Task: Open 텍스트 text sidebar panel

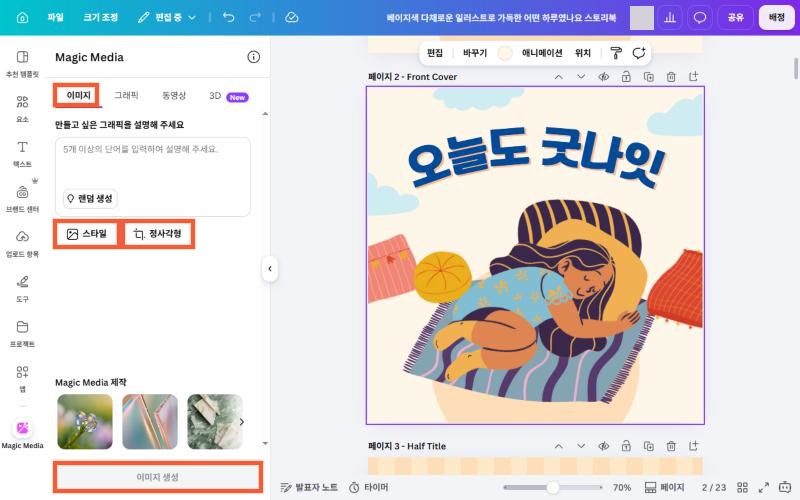Action: click(22, 154)
